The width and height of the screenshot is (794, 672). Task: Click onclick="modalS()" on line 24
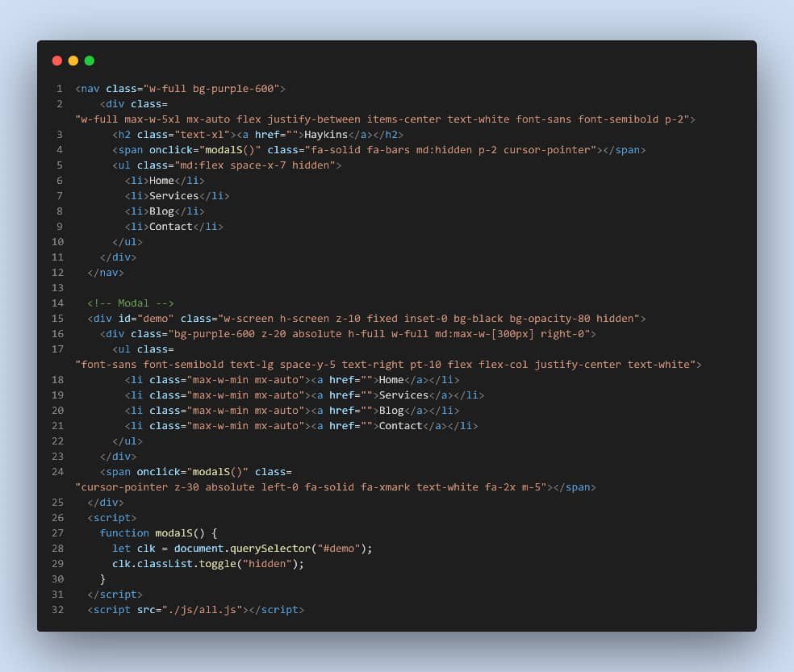(192, 472)
